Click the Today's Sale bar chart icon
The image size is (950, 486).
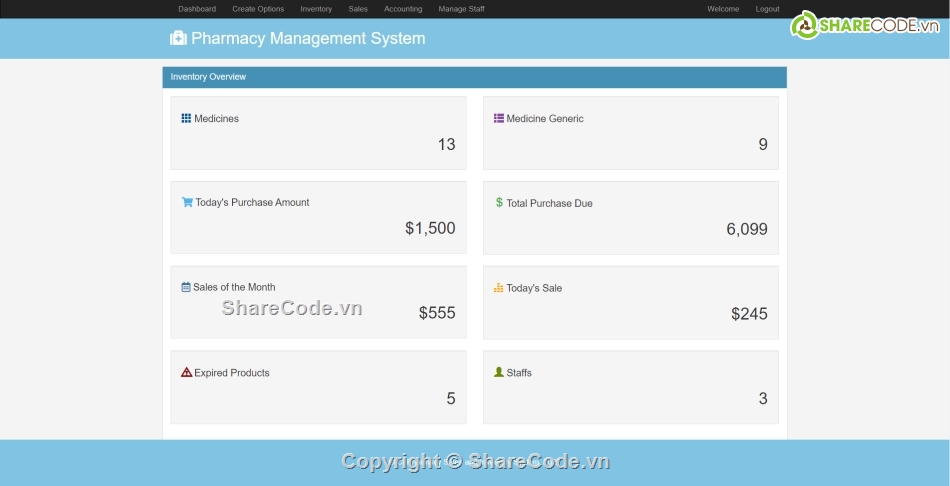pos(499,288)
